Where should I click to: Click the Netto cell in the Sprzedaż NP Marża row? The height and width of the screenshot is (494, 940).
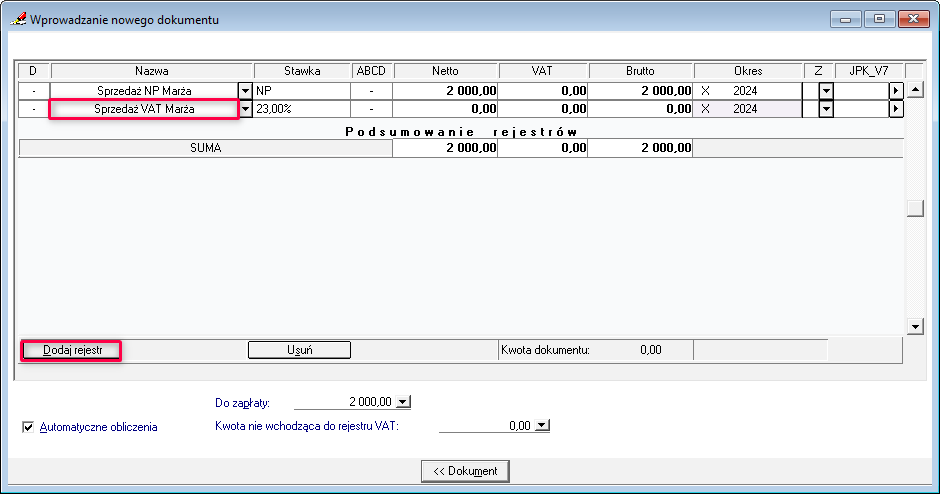point(445,91)
